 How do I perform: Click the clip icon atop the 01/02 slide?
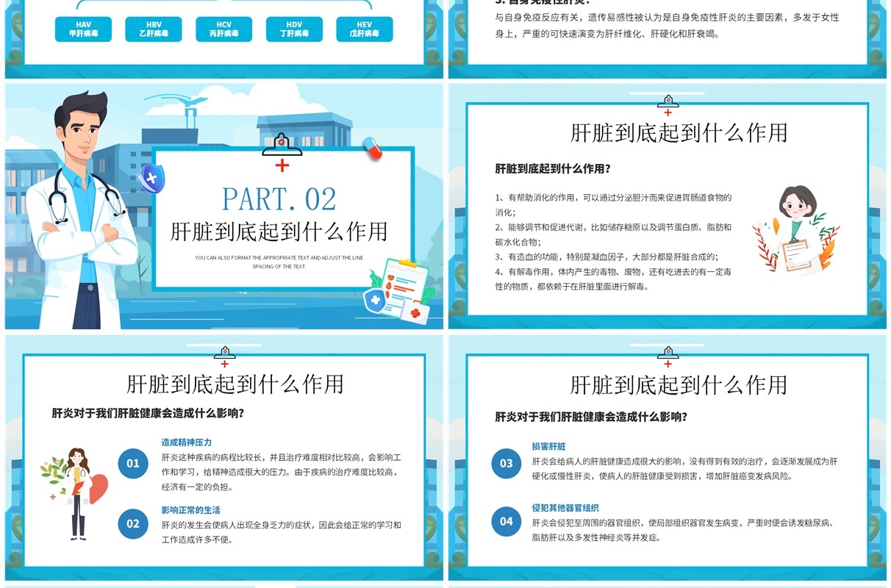click(224, 354)
